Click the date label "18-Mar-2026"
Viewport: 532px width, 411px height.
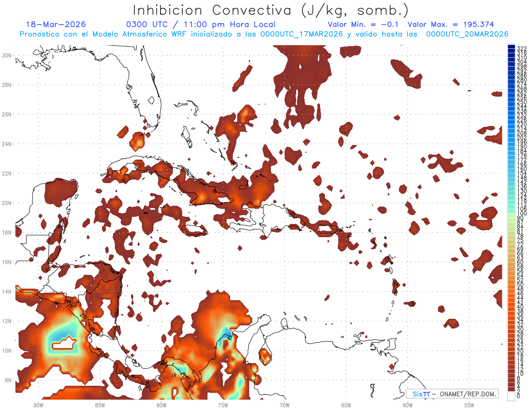click(56, 24)
